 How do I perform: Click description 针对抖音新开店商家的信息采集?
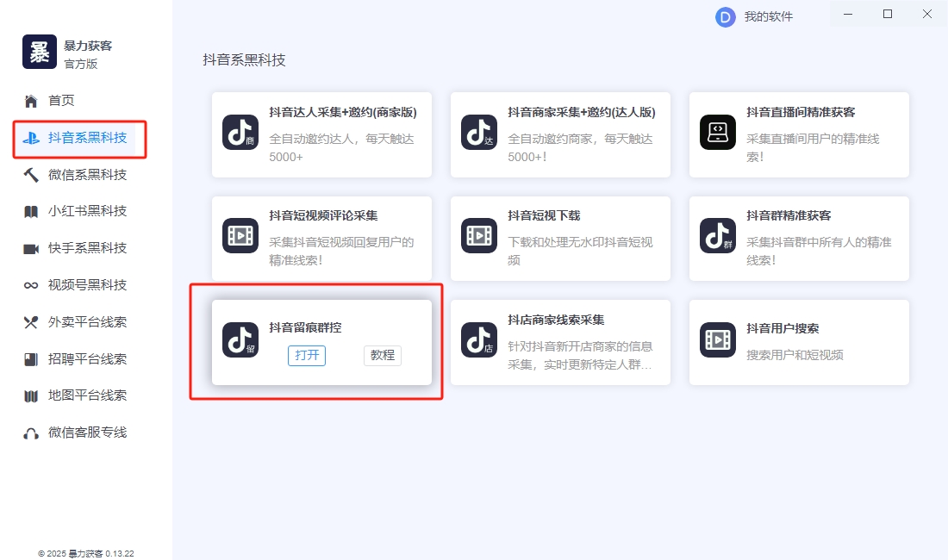pos(580,355)
